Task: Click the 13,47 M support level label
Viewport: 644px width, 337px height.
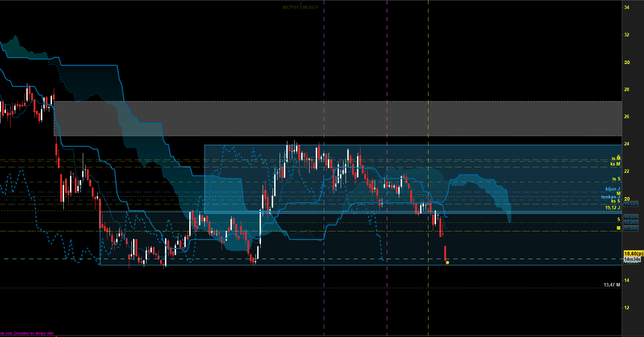Action: point(612,285)
